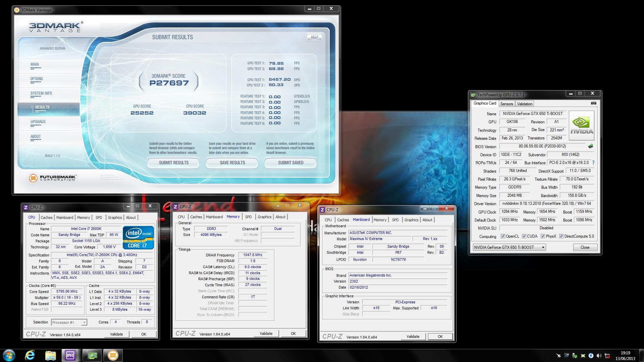Toggle the OpenCL checkbox in GPU-Z
This screenshot has height=362, width=644.
point(503,236)
